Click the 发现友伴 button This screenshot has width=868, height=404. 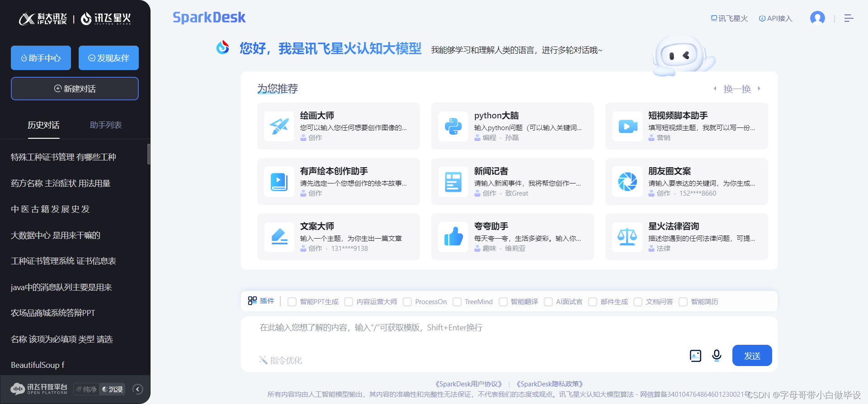(108, 58)
